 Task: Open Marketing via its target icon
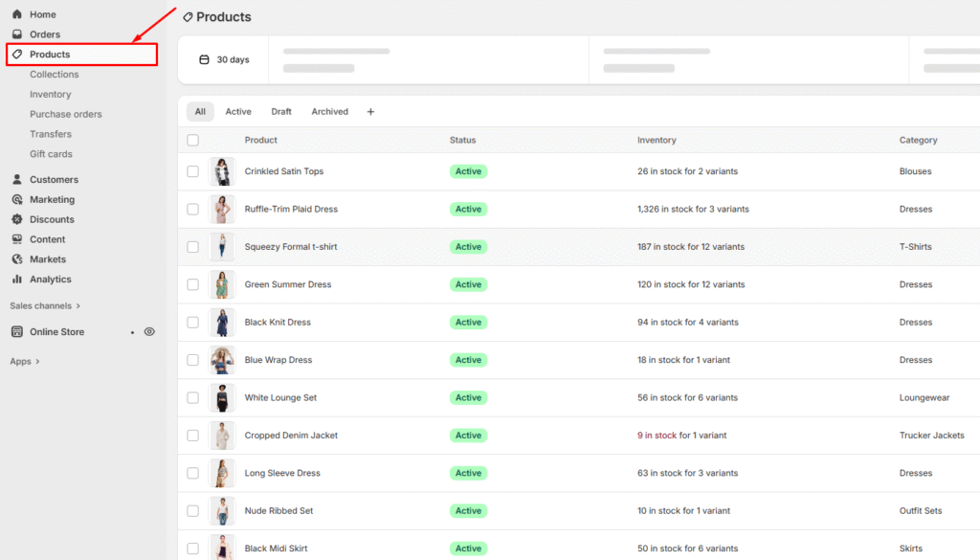point(17,200)
